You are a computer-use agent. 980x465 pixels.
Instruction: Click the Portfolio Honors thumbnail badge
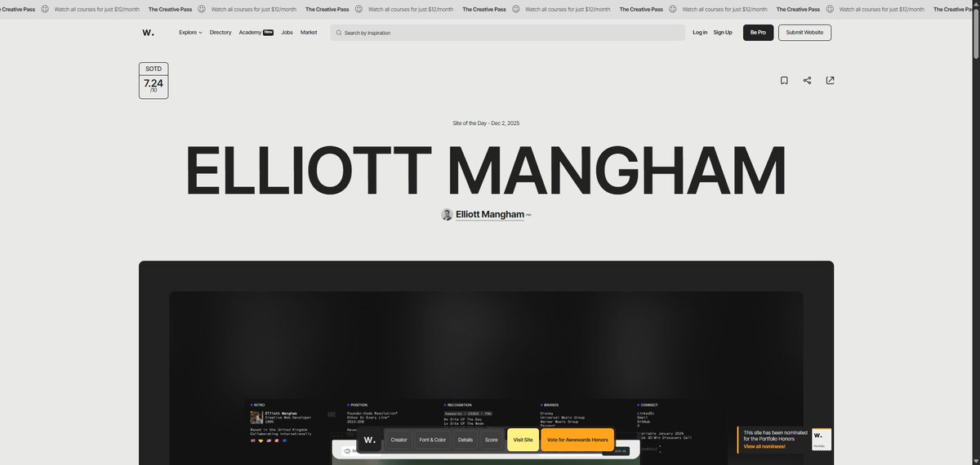pyautogui.click(x=822, y=440)
